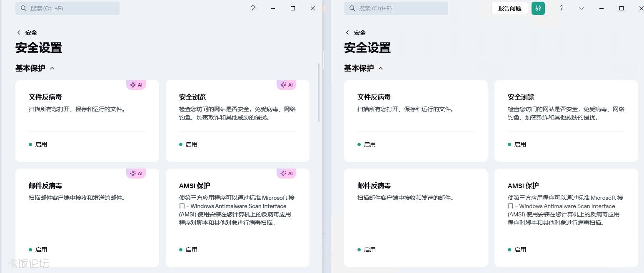Open 文件反病毒 settings in the right window
This screenshot has width=644, height=273.
(416, 121)
